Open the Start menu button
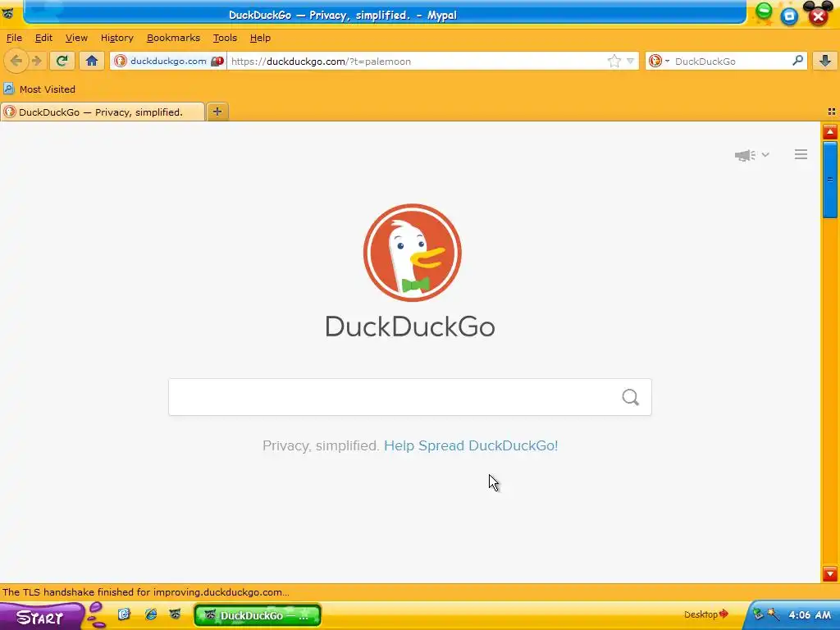 pyautogui.click(x=42, y=616)
